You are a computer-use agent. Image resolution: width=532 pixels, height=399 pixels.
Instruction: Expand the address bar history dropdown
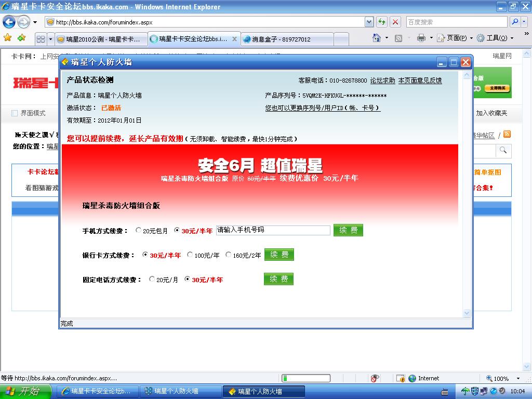coord(369,22)
